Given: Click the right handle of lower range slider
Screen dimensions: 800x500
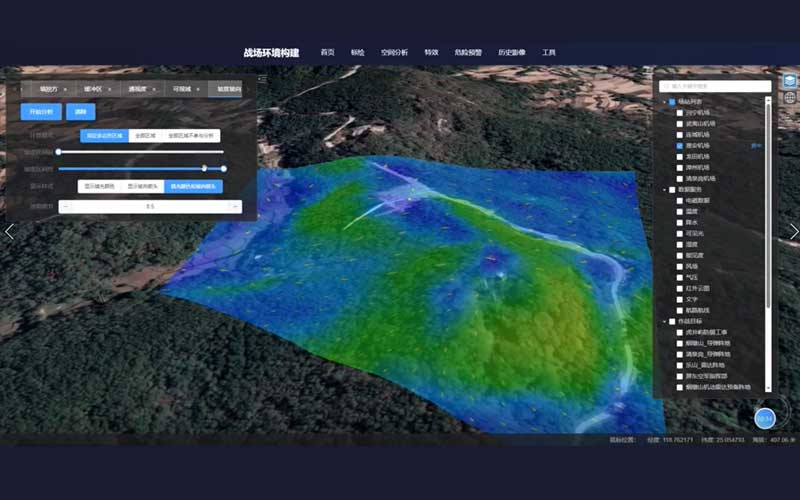Looking at the screenshot, I should [x=223, y=169].
